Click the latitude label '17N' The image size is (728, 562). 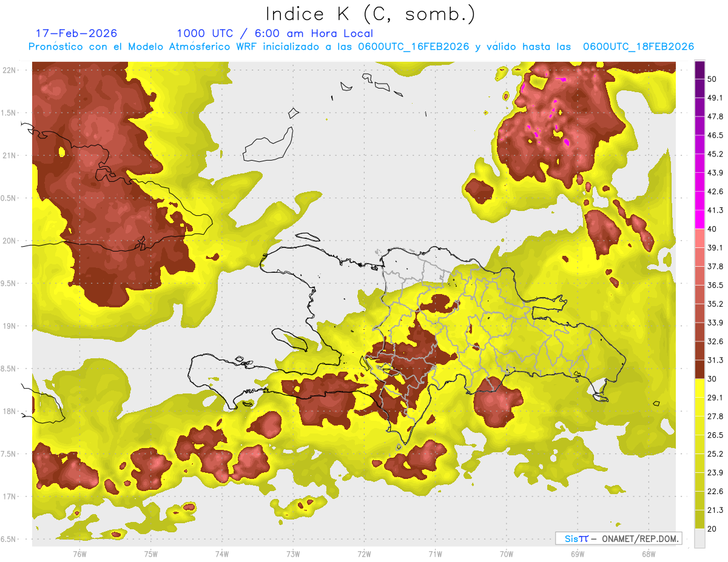(10, 497)
